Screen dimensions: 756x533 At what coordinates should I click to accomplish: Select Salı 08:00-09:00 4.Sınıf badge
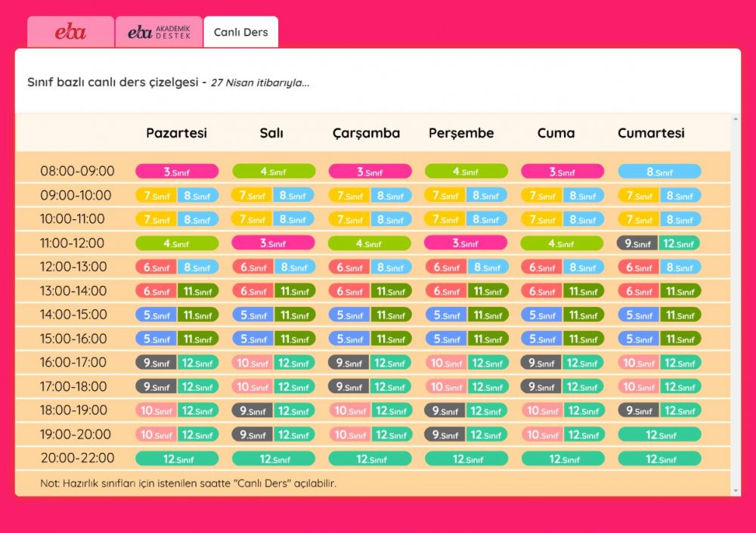click(x=273, y=172)
